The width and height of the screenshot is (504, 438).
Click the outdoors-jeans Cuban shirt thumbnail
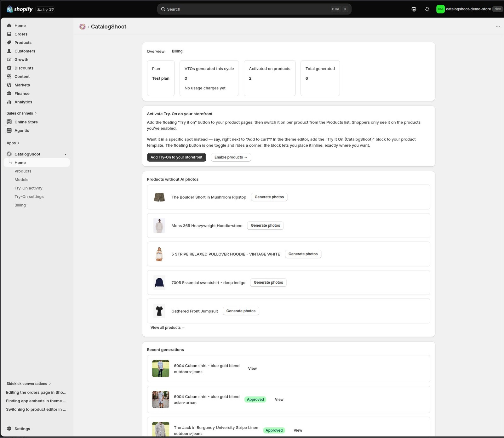pos(161,368)
